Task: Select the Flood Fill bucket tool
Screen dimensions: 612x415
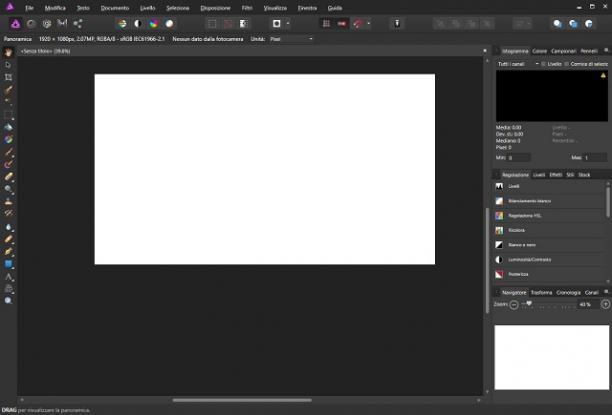Action: [x=8, y=127]
